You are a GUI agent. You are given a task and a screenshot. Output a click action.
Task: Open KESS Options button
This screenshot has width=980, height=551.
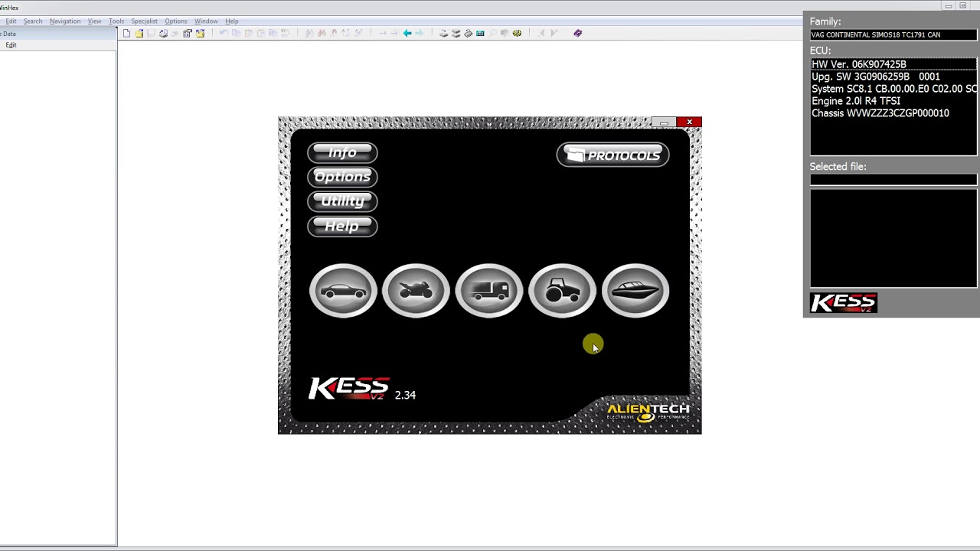coord(342,177)
